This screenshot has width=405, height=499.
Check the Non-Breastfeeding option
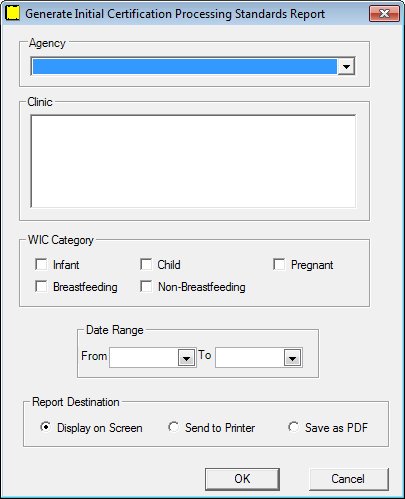click(x=146, y=286)
